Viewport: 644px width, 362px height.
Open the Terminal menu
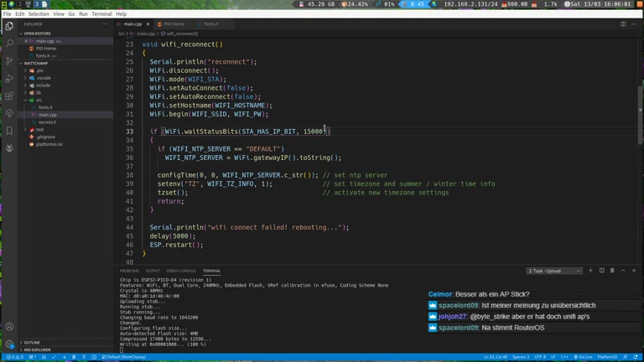coord(101,14)
